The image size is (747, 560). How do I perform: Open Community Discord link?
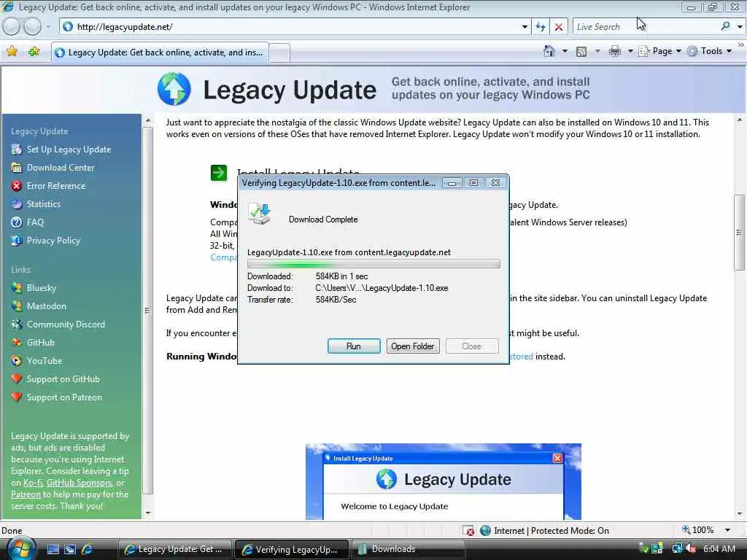(66, 324)
